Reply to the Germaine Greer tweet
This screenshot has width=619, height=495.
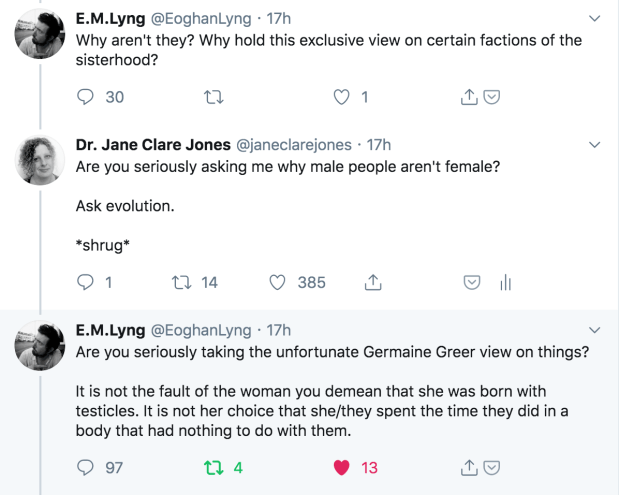(86, 467)
